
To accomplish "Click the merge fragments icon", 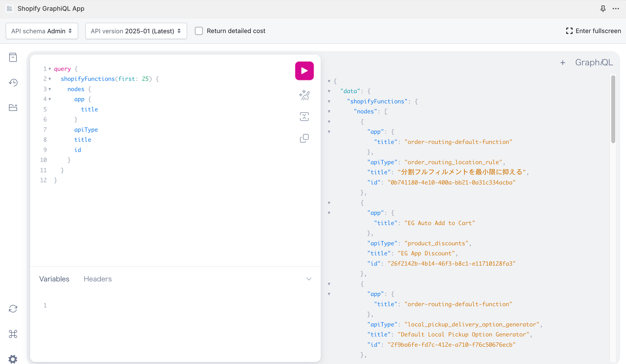I will pos(304,116).
